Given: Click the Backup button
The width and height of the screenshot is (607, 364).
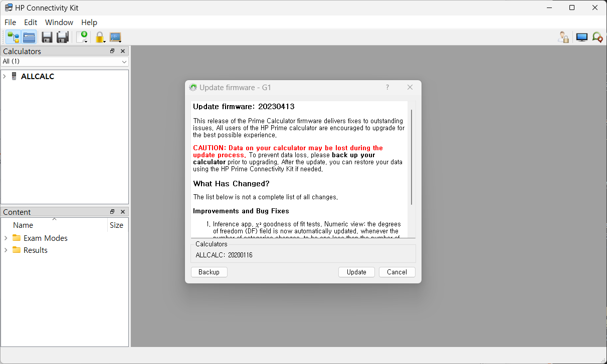Looking at the screenshot, I should click(x=209, y=272).
